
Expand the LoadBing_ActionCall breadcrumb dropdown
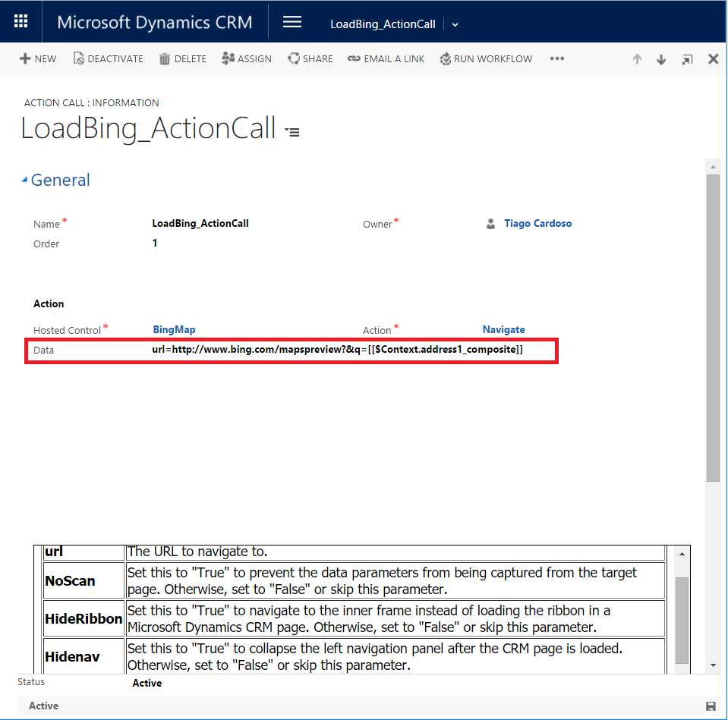455,24
